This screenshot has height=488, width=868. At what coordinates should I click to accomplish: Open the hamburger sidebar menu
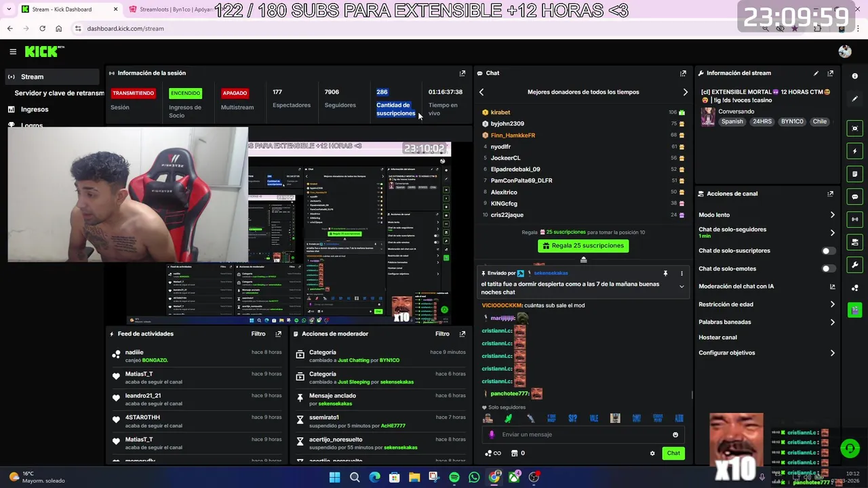point(13,52)
